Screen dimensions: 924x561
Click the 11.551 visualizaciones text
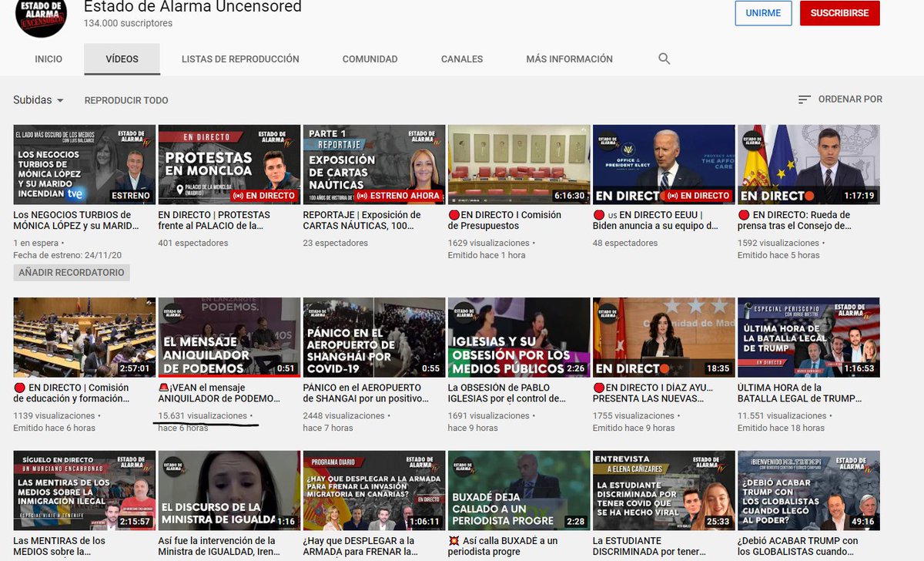click(782, 415)
